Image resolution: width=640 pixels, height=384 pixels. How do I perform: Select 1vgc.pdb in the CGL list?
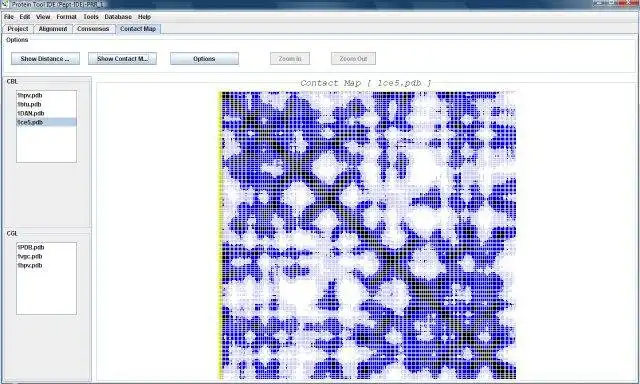pyautogui.click(x=46, y=256)
